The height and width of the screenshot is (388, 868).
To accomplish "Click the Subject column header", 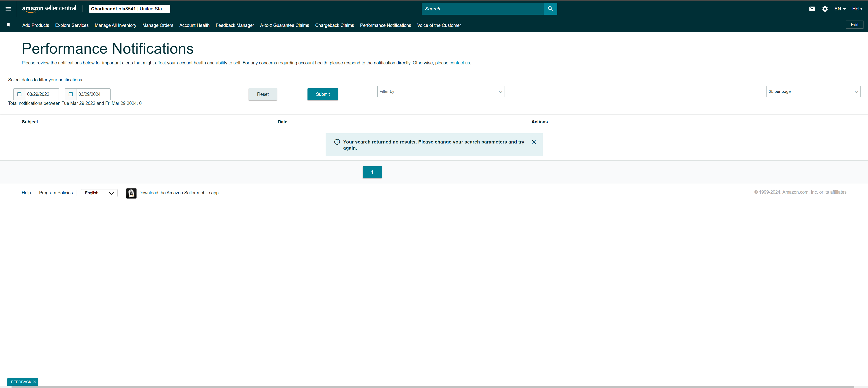I will tap(30, 122).
